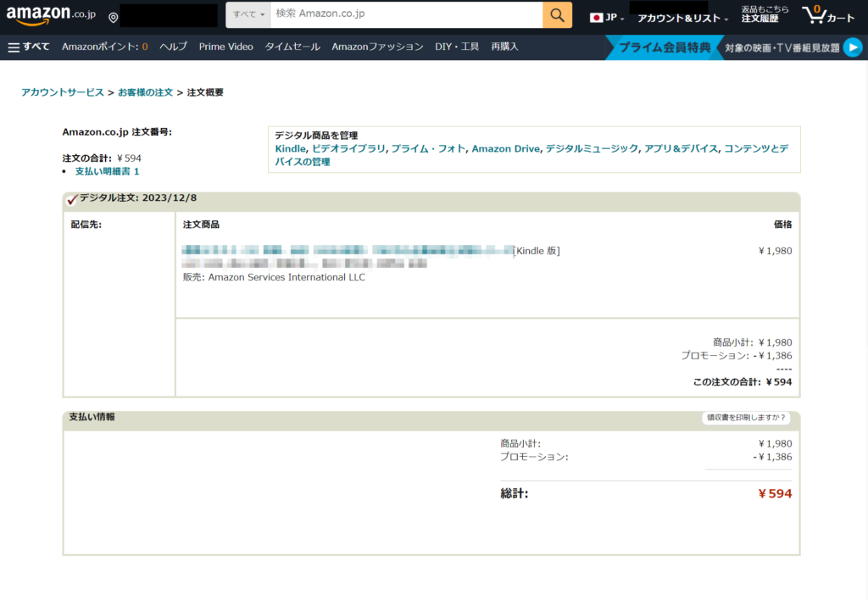
Task: Click the 支払い情報 section header
Action: 92,417
